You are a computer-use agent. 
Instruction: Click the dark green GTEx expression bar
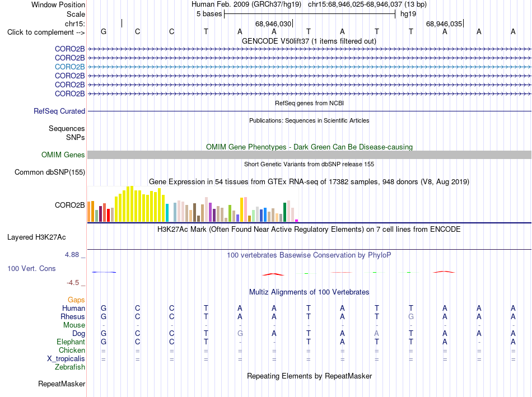click(x=284, y=212)
